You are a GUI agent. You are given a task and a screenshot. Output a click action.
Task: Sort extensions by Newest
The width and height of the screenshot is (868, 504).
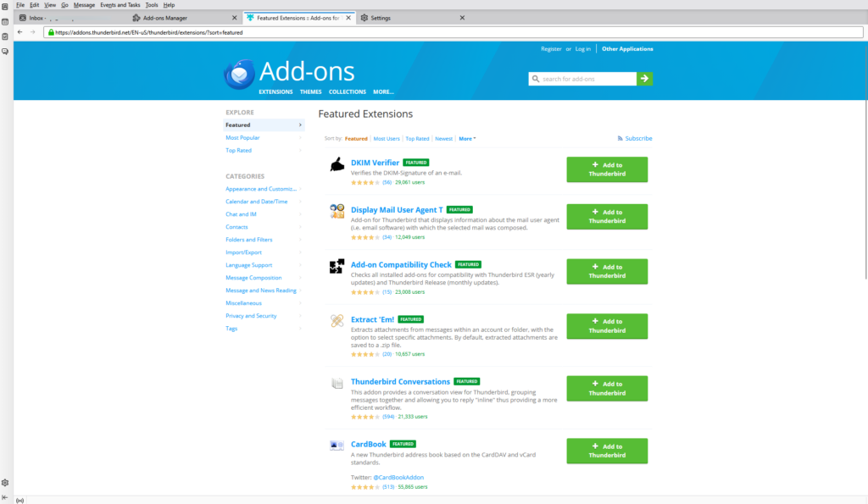pyautogui.click(x=443, y=139)
